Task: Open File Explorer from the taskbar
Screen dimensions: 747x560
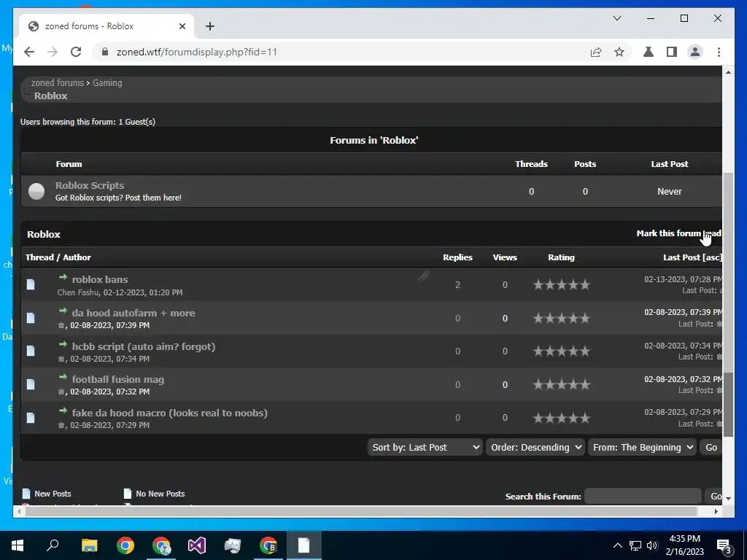Action: point(89,545)
